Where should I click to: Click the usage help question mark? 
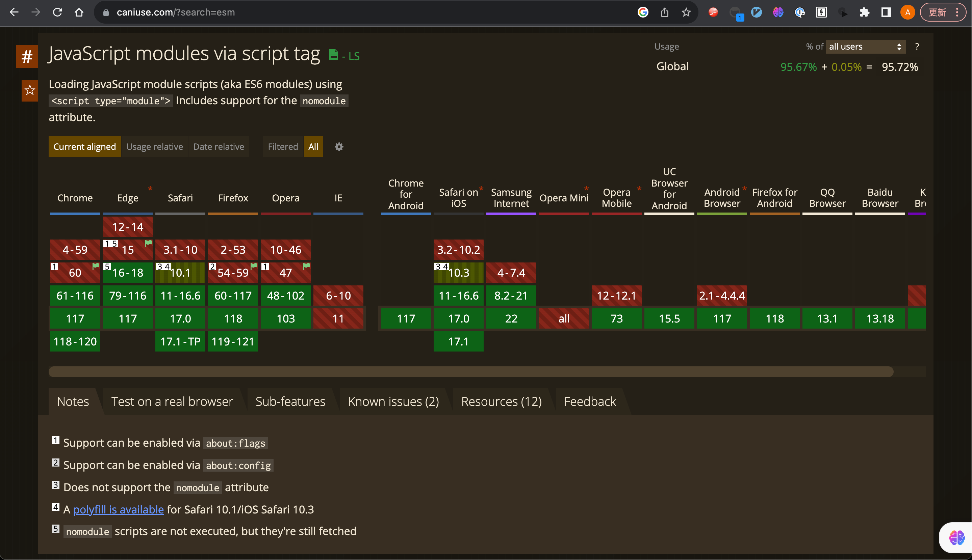tap(917, 47)
